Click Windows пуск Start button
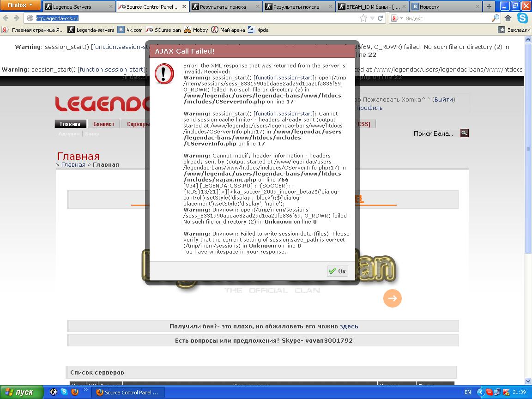The width and height of the screenshot is (532, 399). coord(21,392)
